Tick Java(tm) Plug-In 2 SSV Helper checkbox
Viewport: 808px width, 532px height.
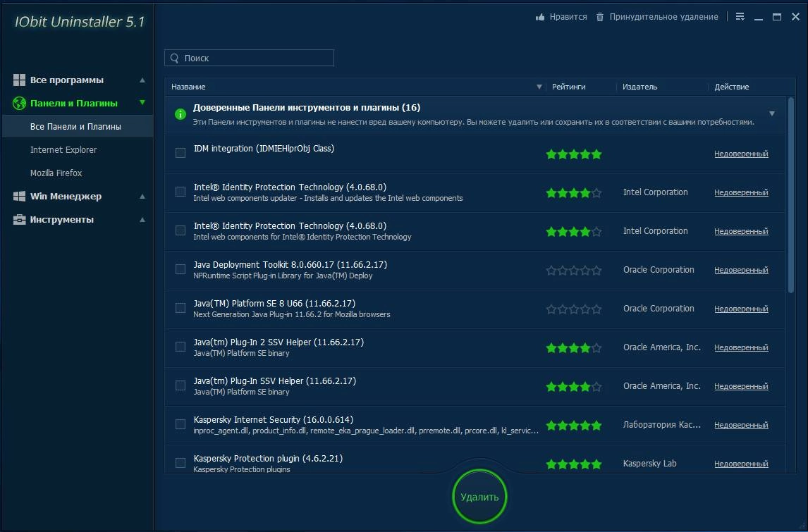(x=180, y=347)
